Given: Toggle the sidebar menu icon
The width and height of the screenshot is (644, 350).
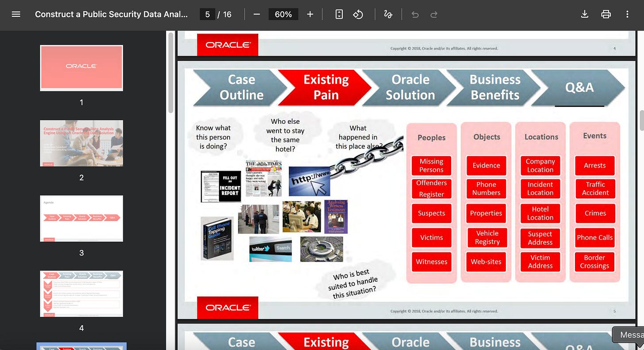Looking at the screenshot, I should point(16,14).
